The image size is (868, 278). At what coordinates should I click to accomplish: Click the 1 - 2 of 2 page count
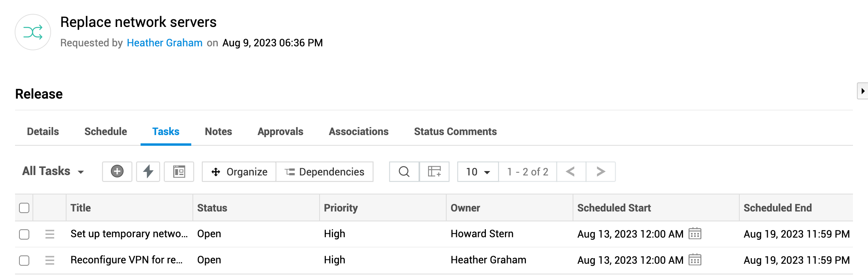[527, 171]
